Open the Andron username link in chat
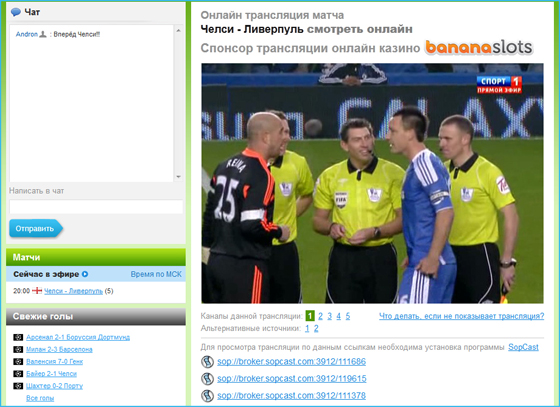560x407 pixels. (26, 34)
